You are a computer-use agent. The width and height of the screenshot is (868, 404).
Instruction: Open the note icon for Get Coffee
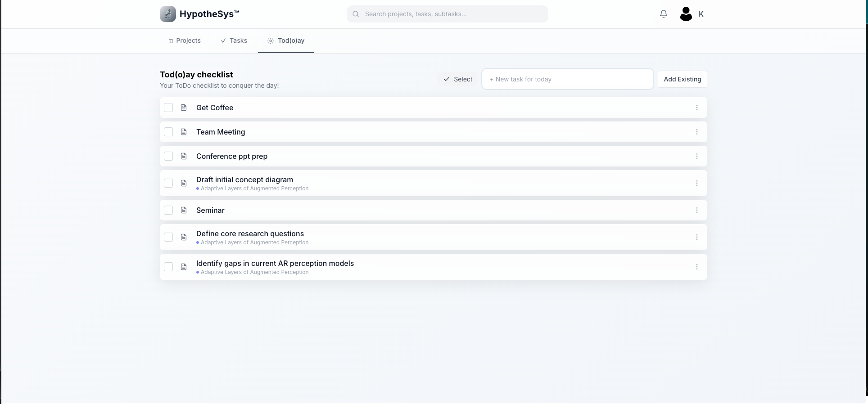click(184, 108)
